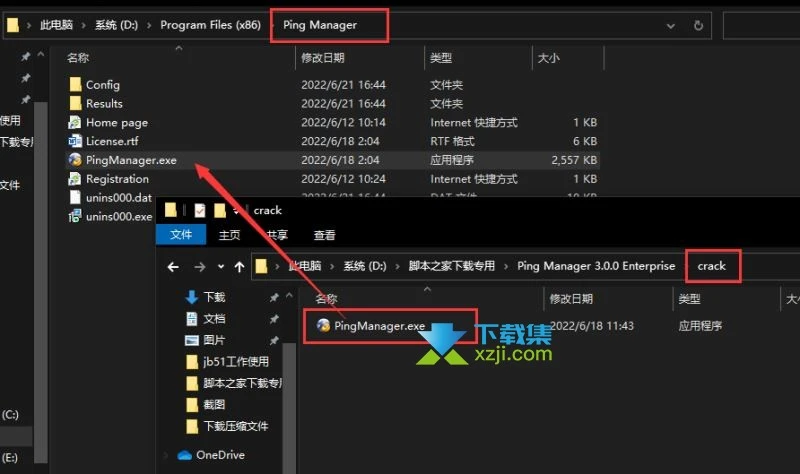Image resolution: width=800 pixels, height=474 pixels.
Task: Expand the OneDrive tree node
Action: [166, 455]
